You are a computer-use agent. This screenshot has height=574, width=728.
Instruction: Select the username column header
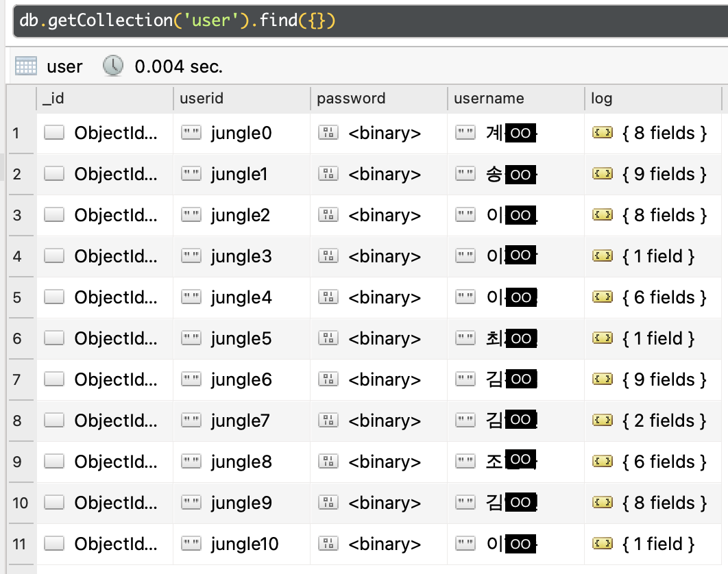(x=489, y=99)
